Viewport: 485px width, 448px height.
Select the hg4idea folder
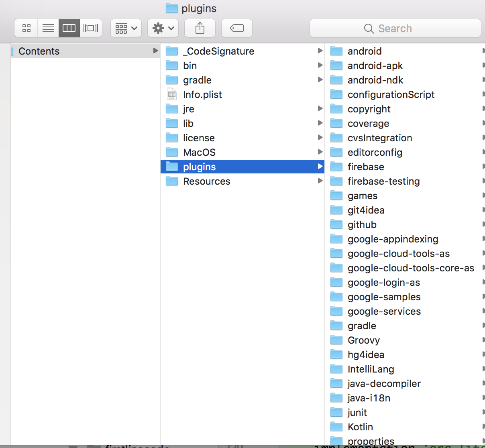(405, 354)
